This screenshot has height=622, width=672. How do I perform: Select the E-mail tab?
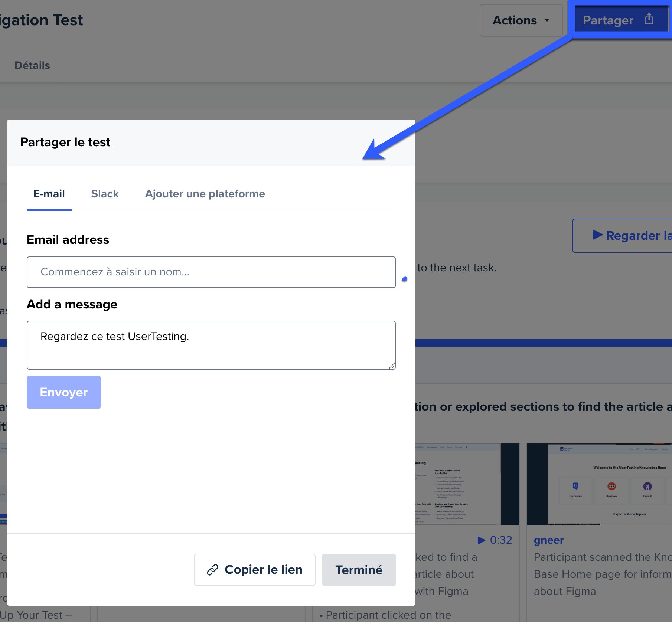[x=49, y=194]
